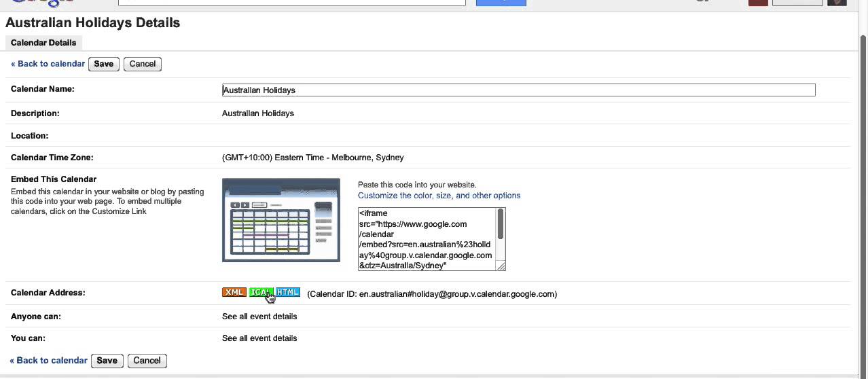Click the top Save button
This screenshot has height=379, width=868.
[x=104, y=64]
